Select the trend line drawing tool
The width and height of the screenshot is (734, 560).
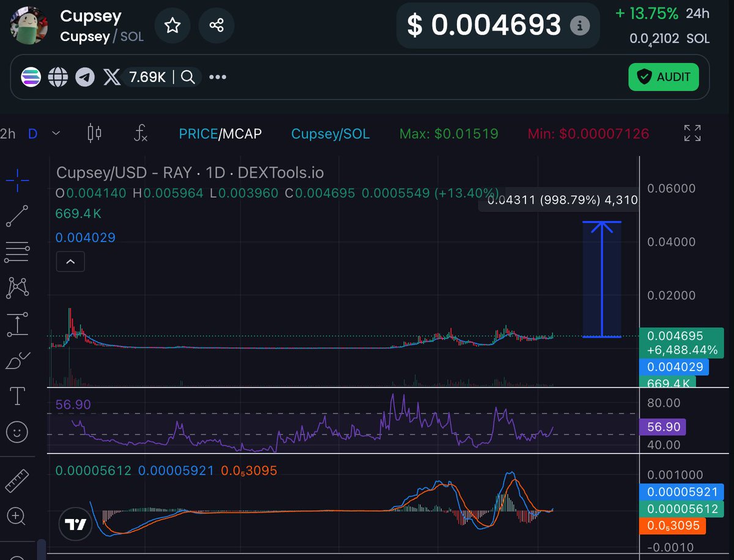(17, 216)
